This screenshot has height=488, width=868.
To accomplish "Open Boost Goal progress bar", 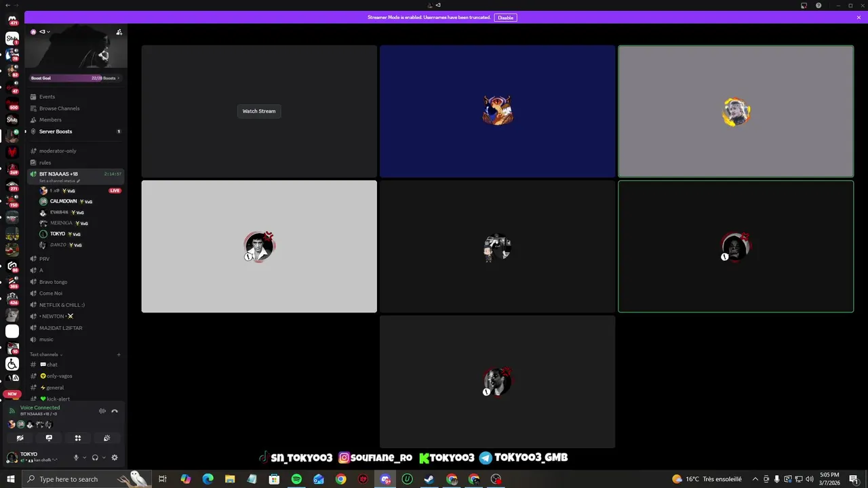I will pos(75,78).
